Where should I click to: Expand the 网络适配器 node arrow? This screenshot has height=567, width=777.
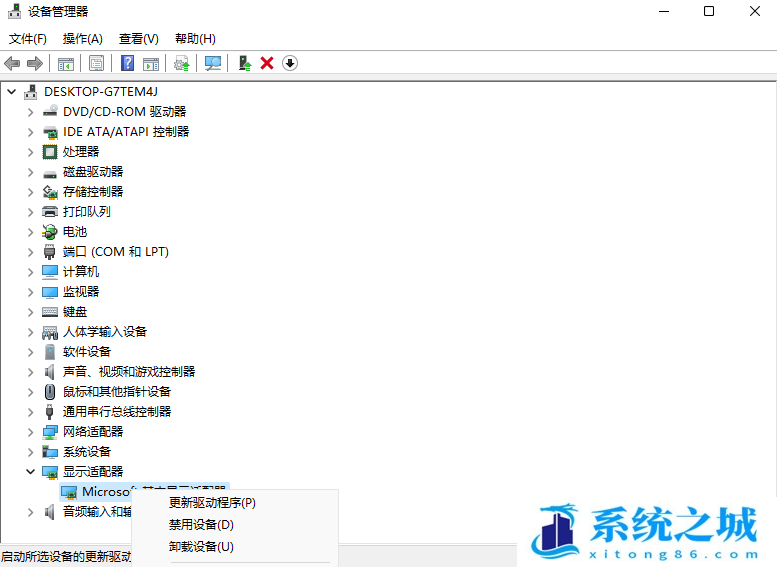[31, 432]
